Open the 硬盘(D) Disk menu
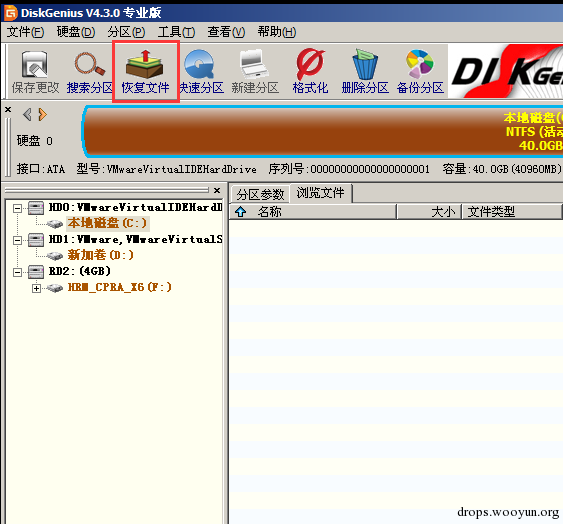 (x=76, y=32)
